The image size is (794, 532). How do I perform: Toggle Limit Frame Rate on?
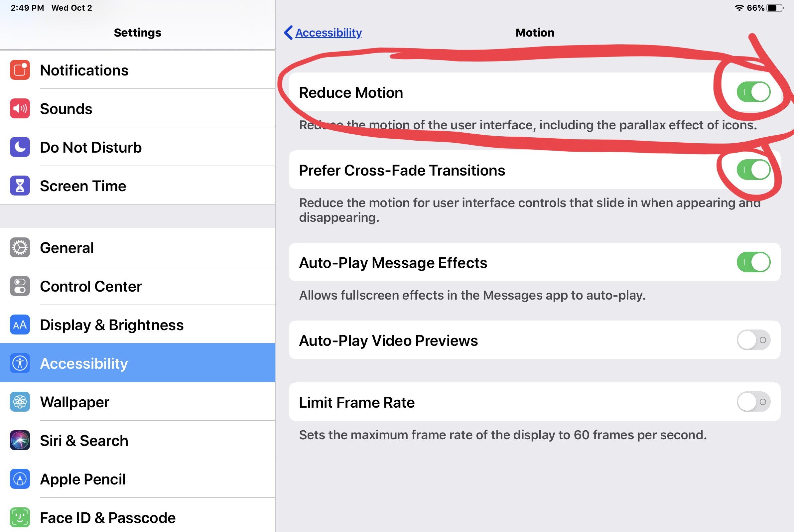(754, 402)
